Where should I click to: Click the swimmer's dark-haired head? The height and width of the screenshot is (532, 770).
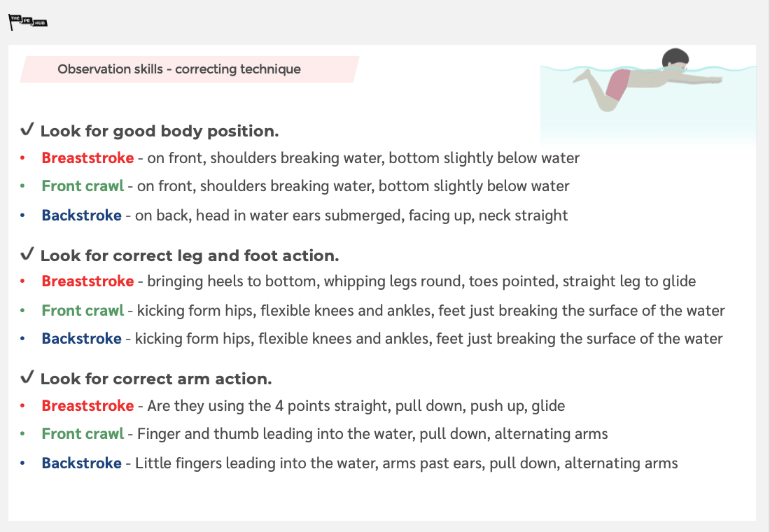(x=675, y=59)
